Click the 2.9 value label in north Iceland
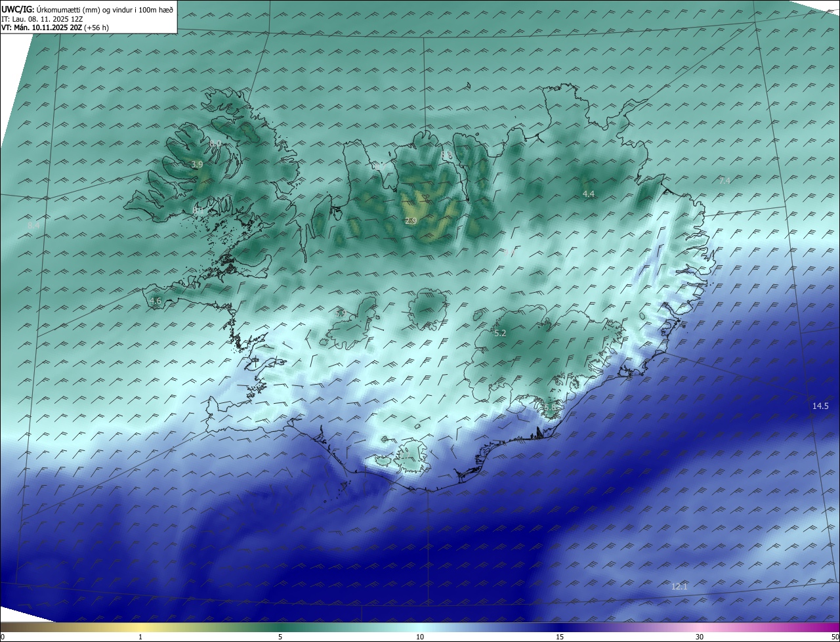 click(x=410, y=221)
